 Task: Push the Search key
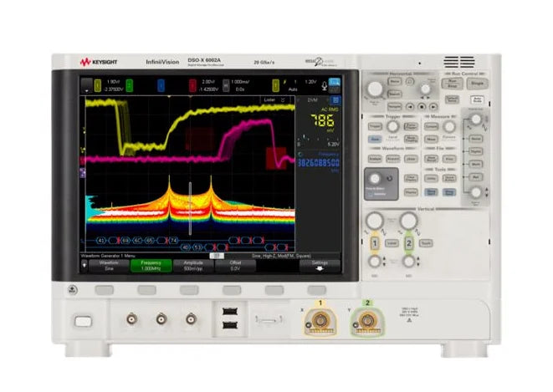coord(394,94)
